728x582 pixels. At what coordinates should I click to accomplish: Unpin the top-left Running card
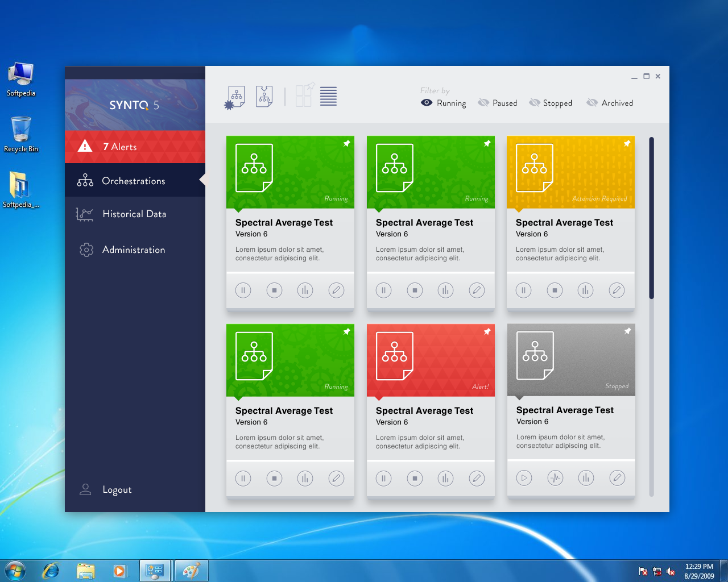tap(346, 144)
